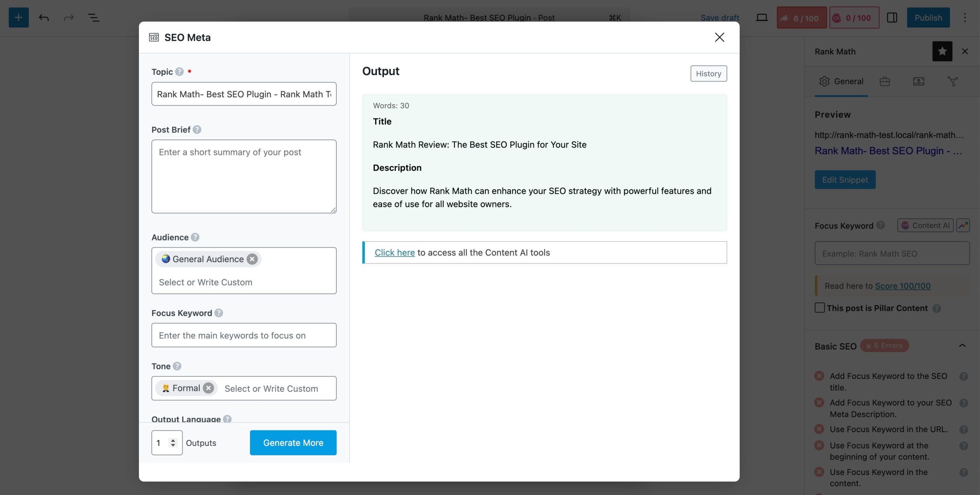
Task: Open Rank Math trends chart icon
Action: (963, 225)
